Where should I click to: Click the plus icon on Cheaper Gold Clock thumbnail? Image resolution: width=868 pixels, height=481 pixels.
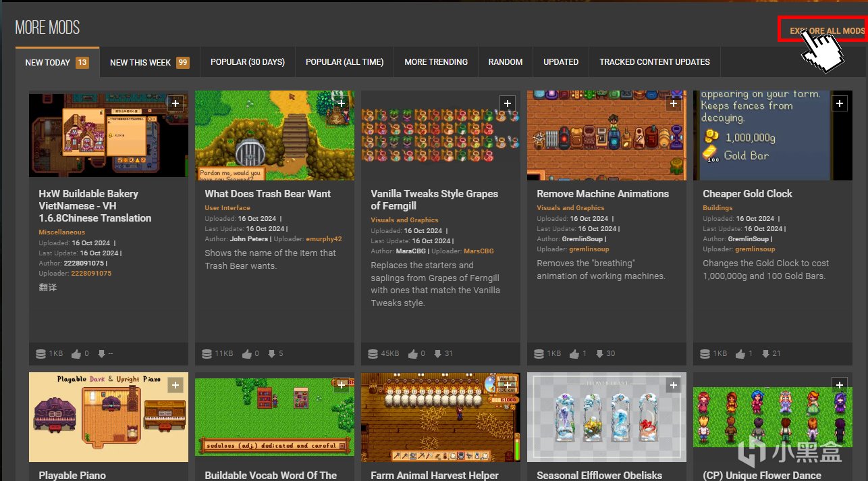(840, 103)
